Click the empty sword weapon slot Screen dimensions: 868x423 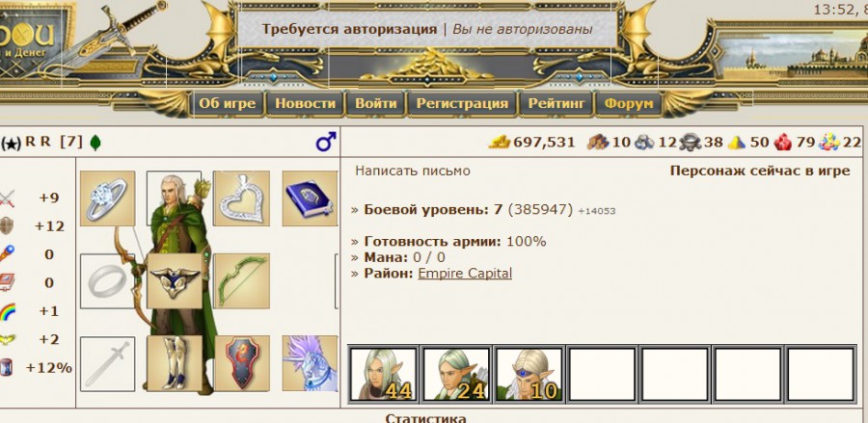click(107, 364)
